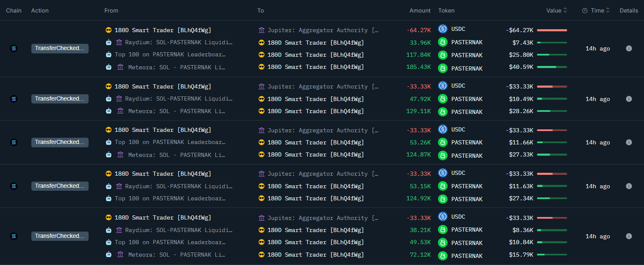Click the Amount column header

[420, 10]
